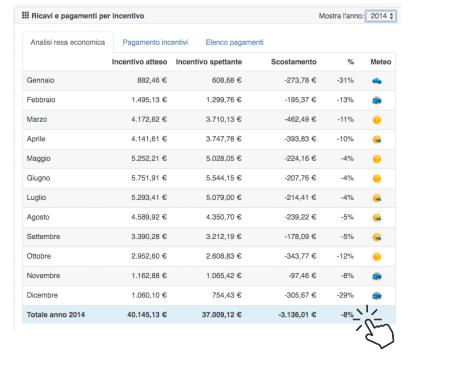Select the Febbraio row label

[41, 100]
